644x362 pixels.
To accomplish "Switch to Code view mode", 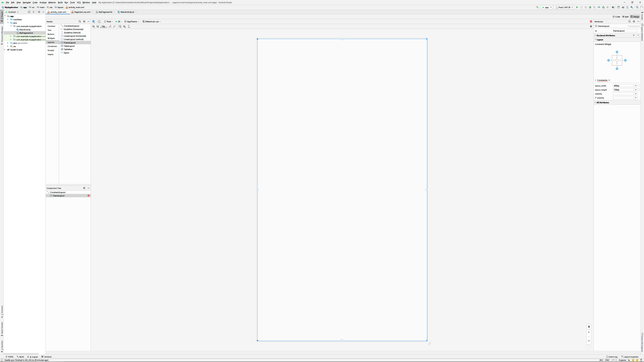I will point(616,17).
